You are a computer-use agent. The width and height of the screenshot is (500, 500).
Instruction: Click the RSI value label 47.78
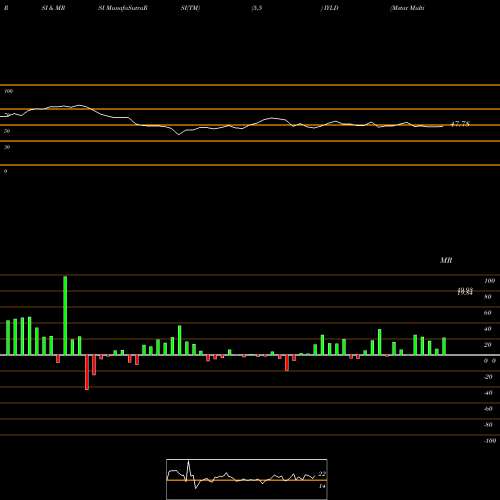pos(460,124)
